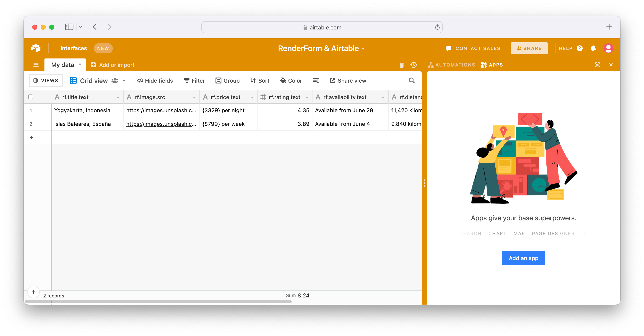Image resolution: width=644 pixels, height=336 pixels.
Task: Click Add or import
Action: [x=112, y=65]
